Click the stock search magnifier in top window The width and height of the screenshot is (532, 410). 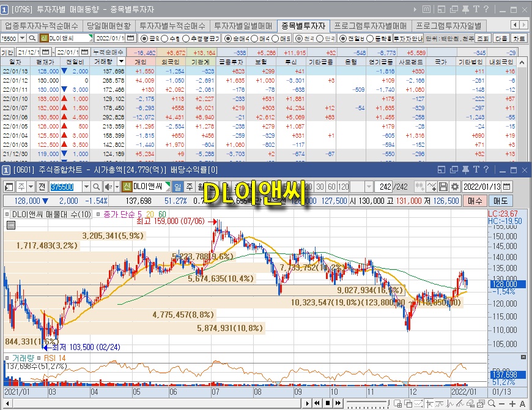[x=32, y=39]
